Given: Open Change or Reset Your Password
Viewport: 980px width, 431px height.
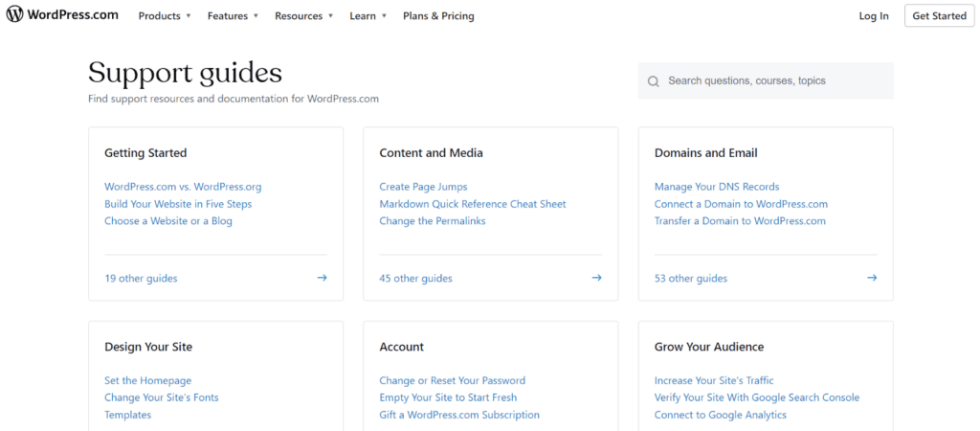Looking at the screenshot, I should coord(453,380).
